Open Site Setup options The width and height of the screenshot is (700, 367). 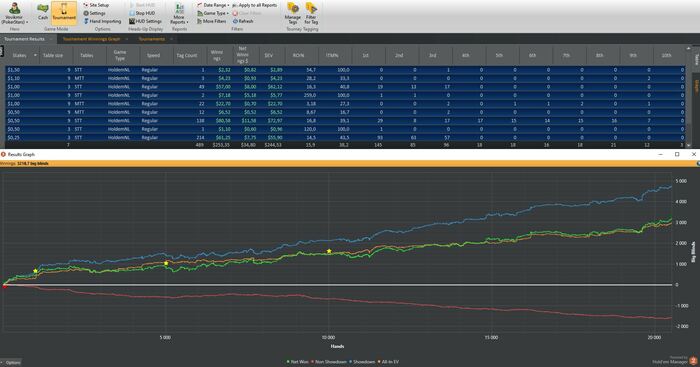coord(96,5)
